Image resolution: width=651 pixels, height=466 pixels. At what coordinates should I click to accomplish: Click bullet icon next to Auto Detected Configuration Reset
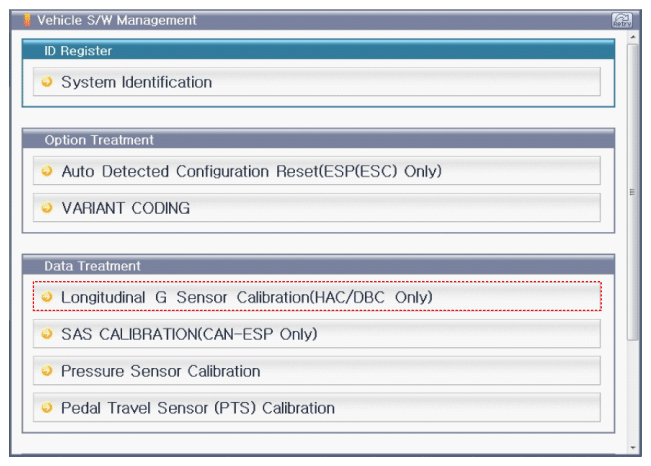click(47, 170)
